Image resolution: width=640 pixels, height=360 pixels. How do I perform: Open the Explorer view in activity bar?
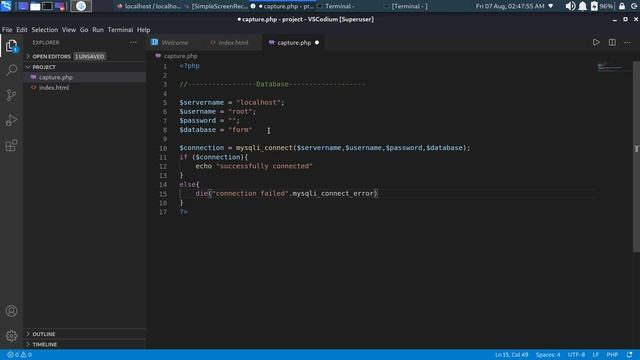11,46
